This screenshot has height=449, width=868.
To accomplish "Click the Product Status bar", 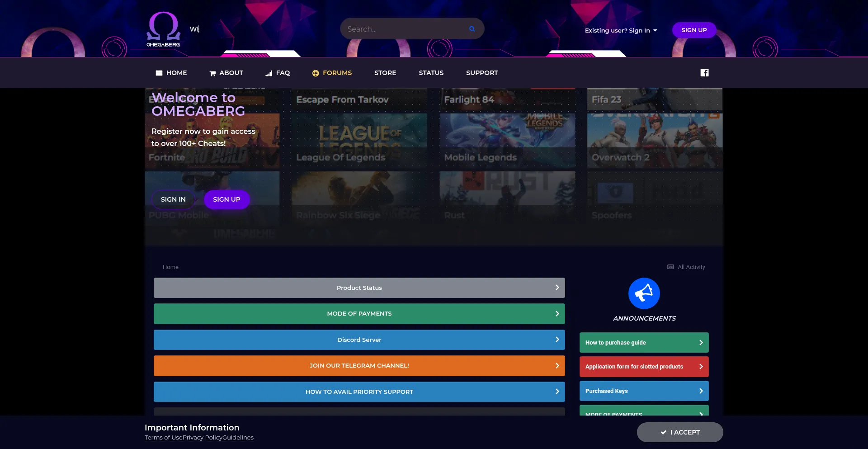I will click(359, 288).
